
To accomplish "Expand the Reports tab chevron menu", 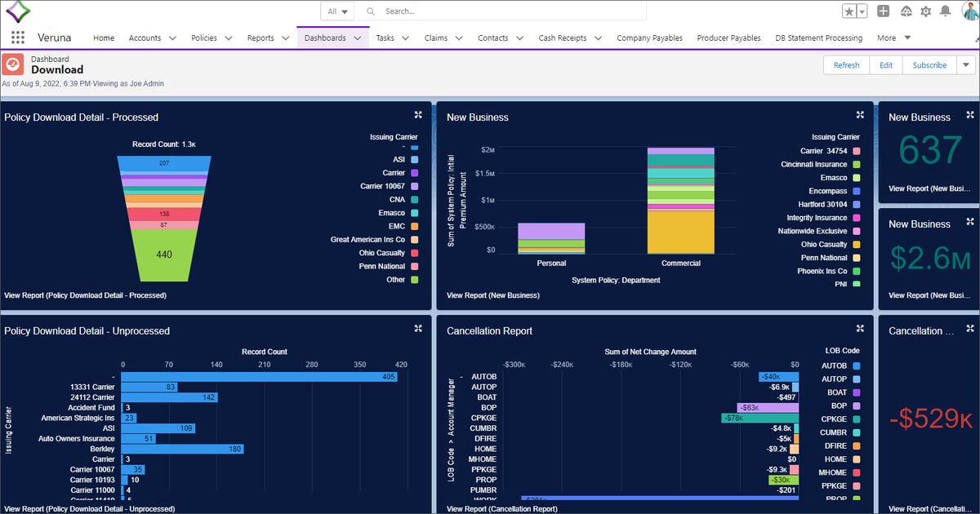I will click(285, 38).
